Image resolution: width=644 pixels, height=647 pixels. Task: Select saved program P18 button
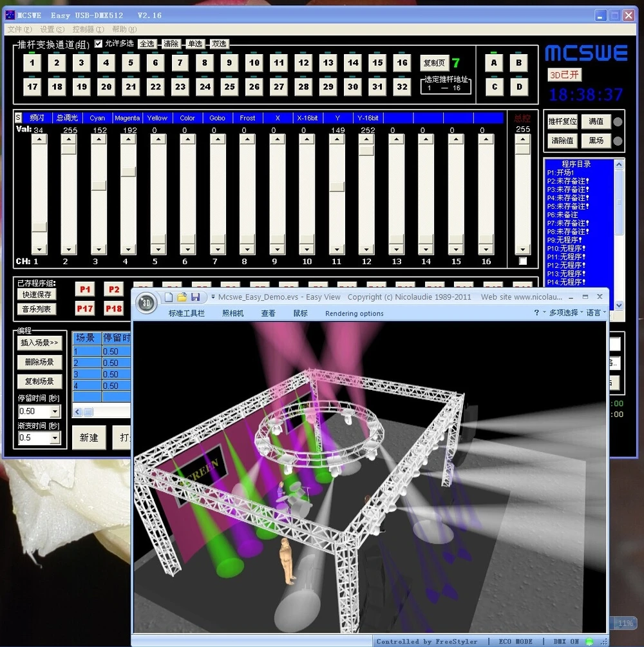[114, 308]
